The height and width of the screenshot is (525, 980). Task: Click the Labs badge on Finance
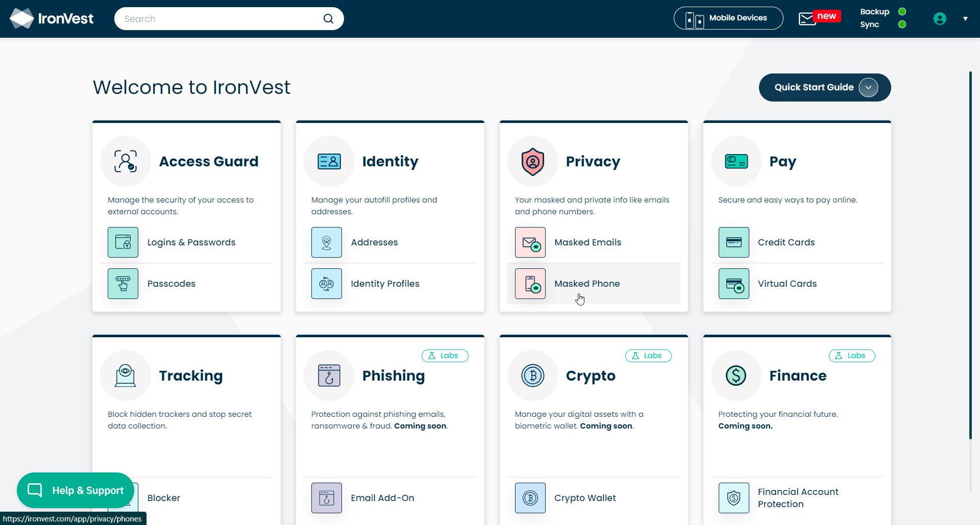[x=852, y=356]
